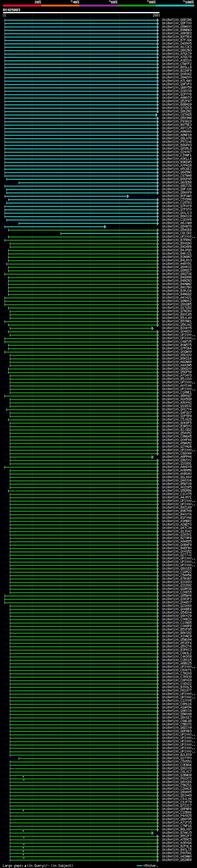Click the purple ~60% identity legend segment
Viewport: 197px width, 868px height.
(99, 6)
